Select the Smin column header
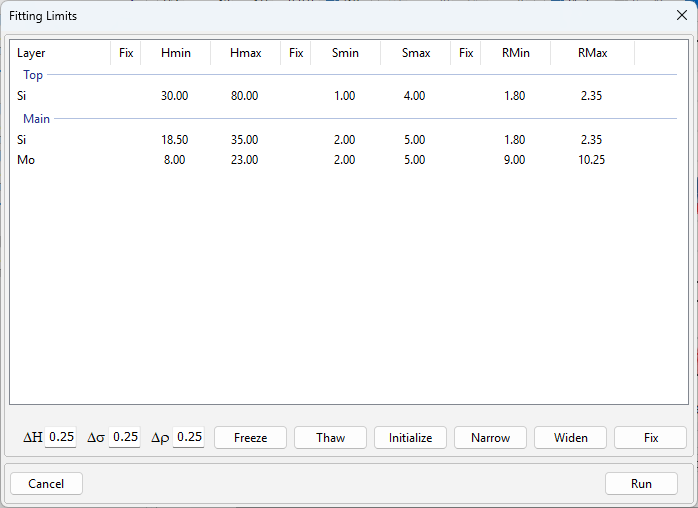The height and width of the screenshot is (508, 698). click(345, 53)
